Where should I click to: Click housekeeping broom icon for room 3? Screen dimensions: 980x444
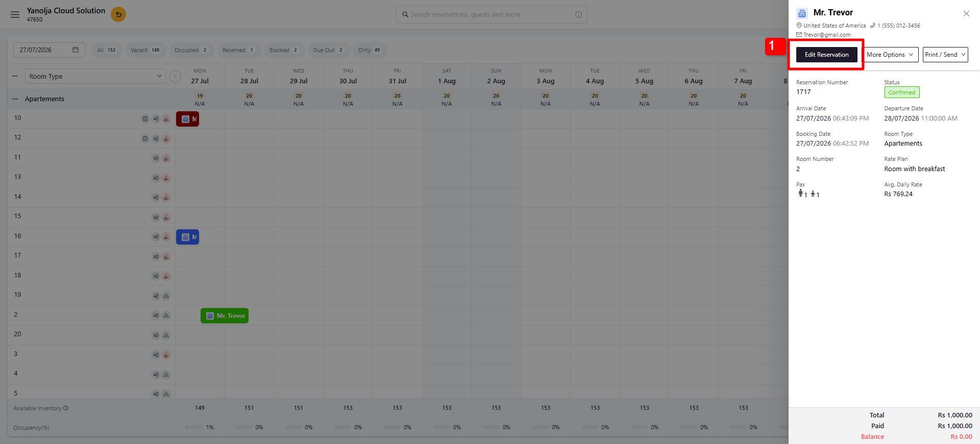click(166, 355)
